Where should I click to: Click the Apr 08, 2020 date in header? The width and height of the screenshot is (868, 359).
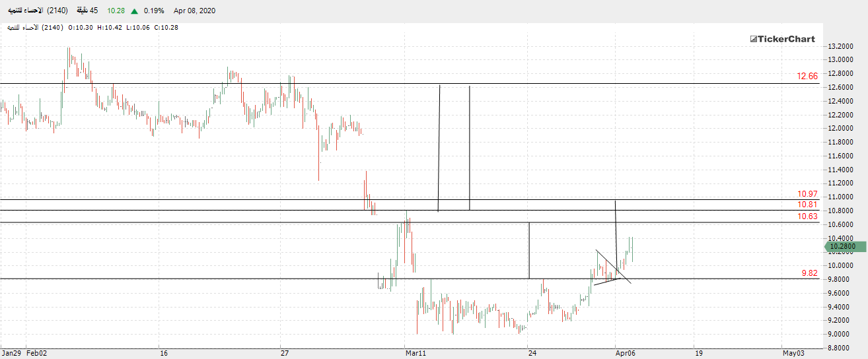coord(194,11)
